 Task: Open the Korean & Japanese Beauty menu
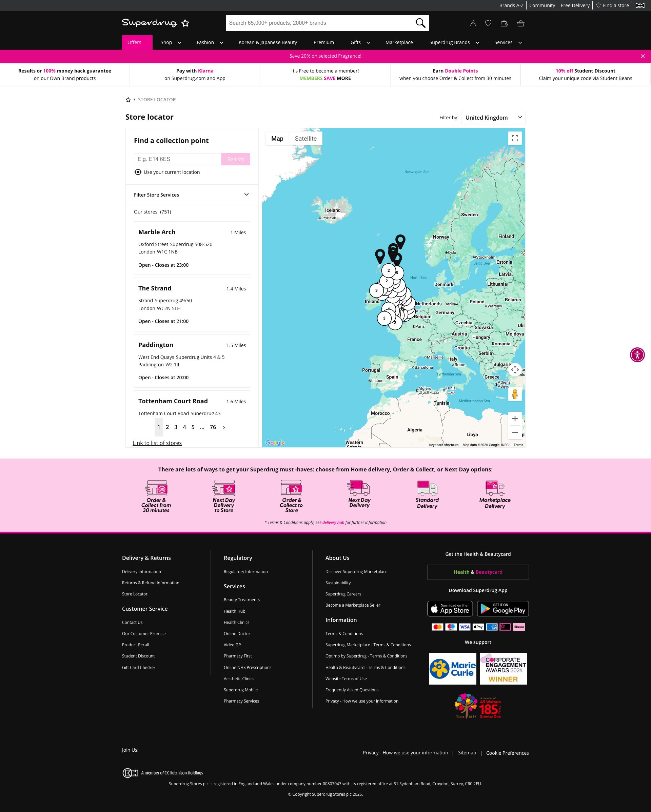(268, 42)
